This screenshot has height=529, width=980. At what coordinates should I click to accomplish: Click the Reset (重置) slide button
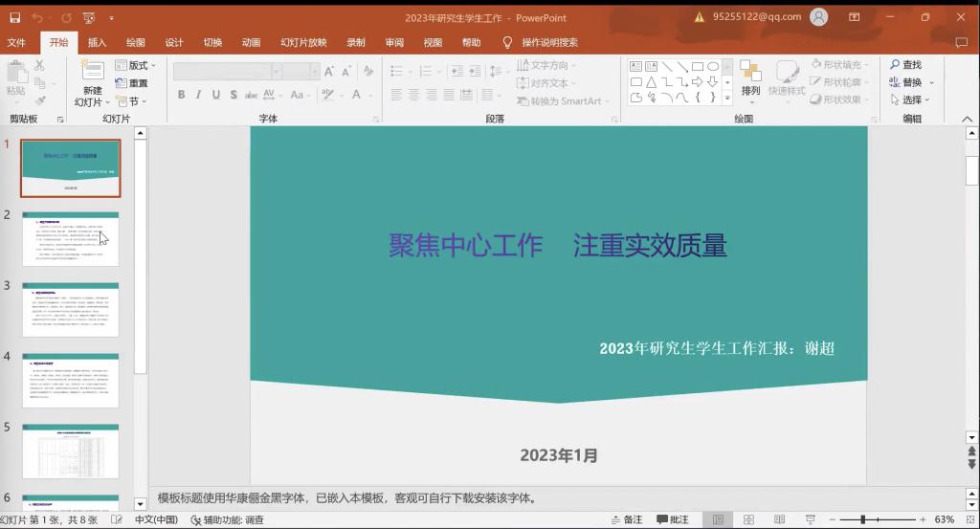coord(132,83)
